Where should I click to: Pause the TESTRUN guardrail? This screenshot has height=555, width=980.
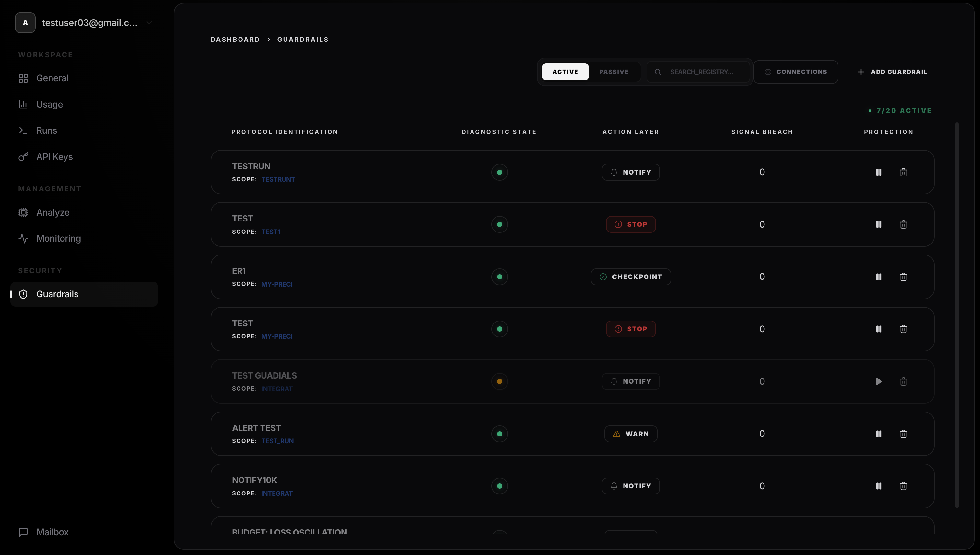coord(879,172)
